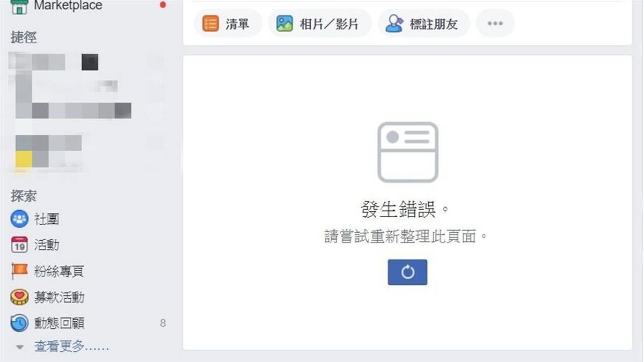Click the orange 清單 list icon
644x362 pixels.
click(210, 24)
